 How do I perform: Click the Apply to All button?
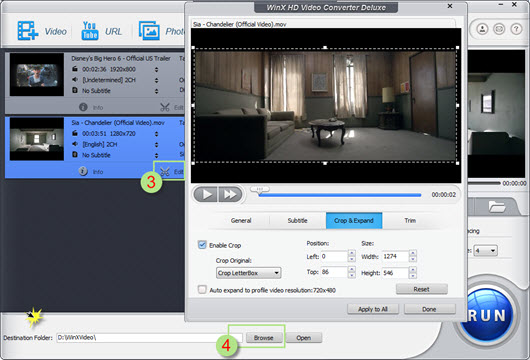[x=373, y=309]
